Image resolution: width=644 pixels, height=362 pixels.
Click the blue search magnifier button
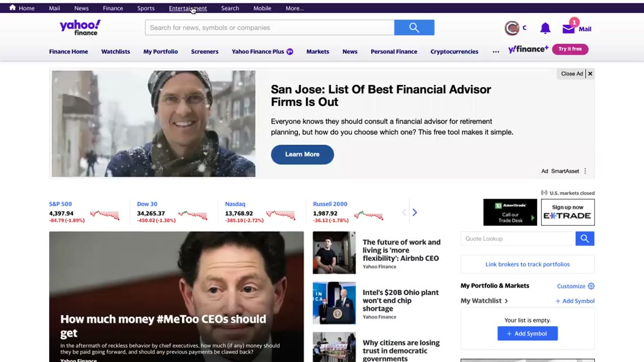(x=414, y=28)
